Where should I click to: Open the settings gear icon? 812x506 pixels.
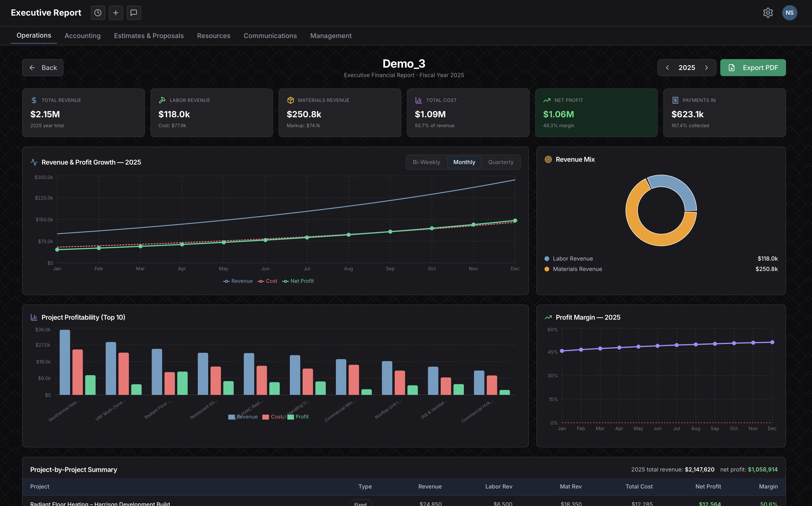click(x=768, y=13)
